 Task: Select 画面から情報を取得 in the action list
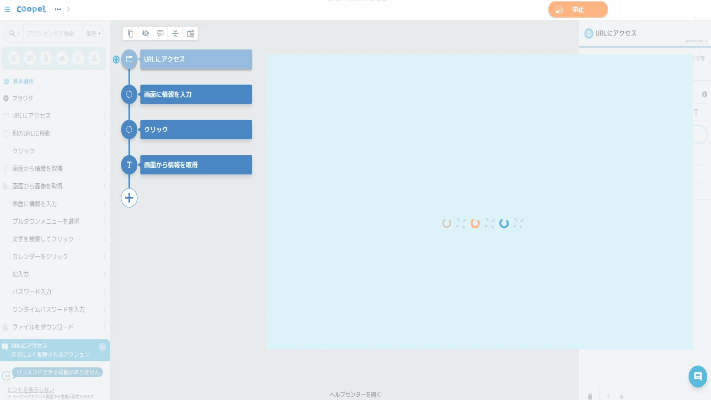coord(37,169)
